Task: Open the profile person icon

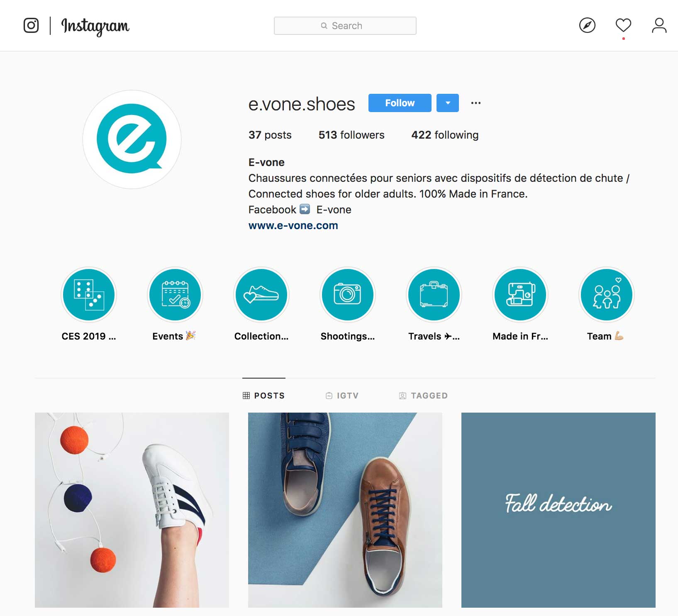Action: (659, 25)
